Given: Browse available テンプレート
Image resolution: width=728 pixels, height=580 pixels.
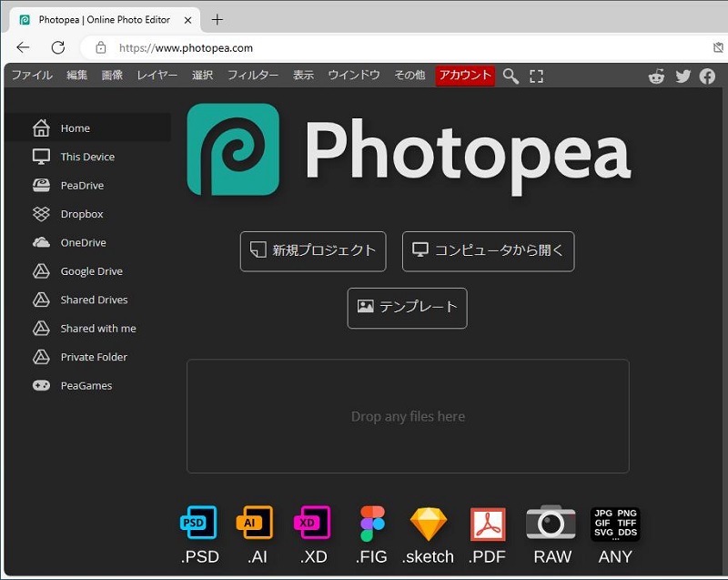Looking at the screenshot, I should click(407, 308).
